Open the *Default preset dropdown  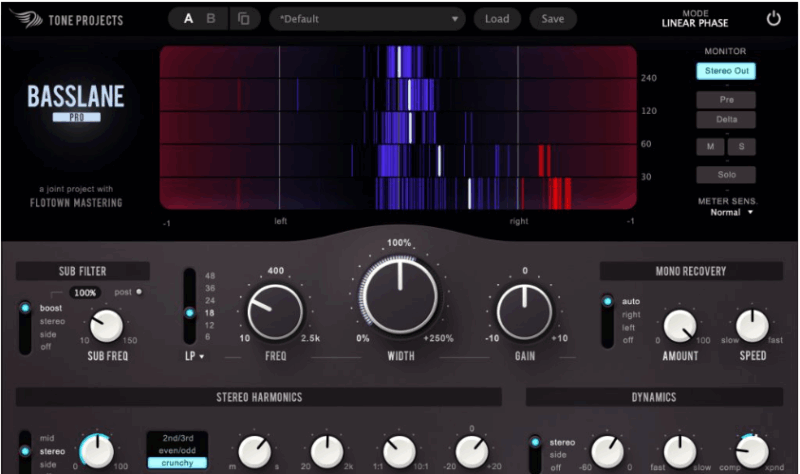[367, 19]
